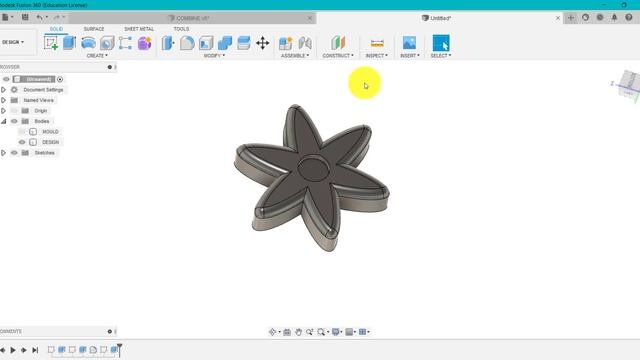Switch to the Untitled document tab
This screenshot has height=360, width=640.
coord(440,18)
